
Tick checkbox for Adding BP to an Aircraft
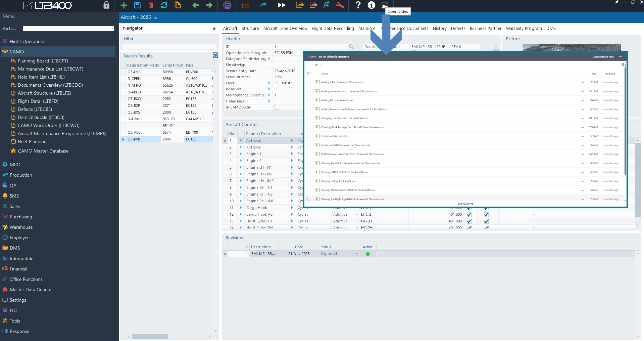click(x=309, y=100)
